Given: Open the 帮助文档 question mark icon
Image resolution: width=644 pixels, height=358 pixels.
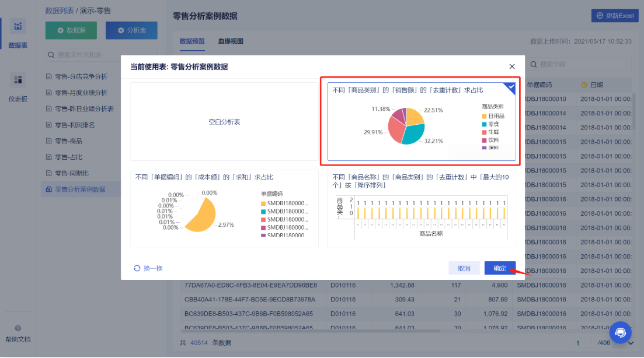Looking at the screenshot, I should pos(18,328).
